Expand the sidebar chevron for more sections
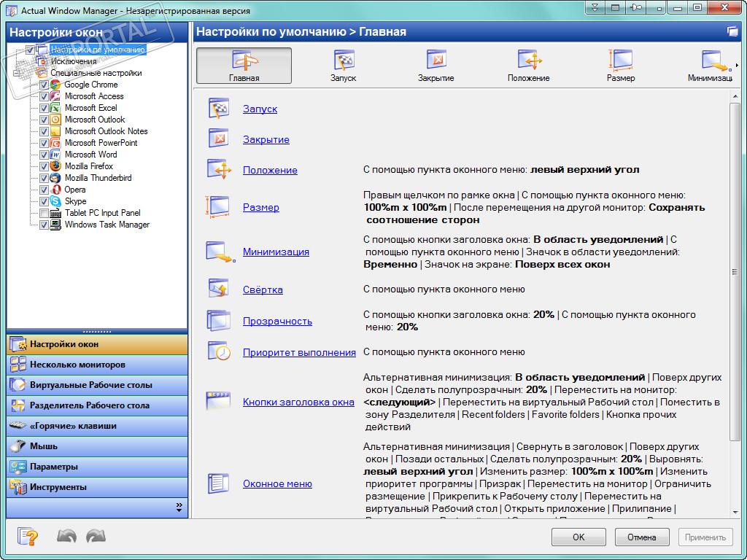This screenshot has width=747, height=560. tap(179, 507)
